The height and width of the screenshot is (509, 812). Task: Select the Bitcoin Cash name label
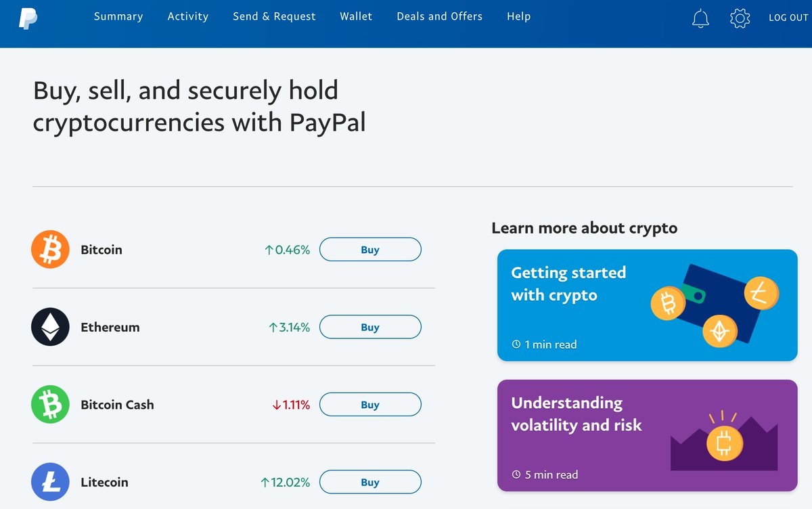[x=117, y=405]
